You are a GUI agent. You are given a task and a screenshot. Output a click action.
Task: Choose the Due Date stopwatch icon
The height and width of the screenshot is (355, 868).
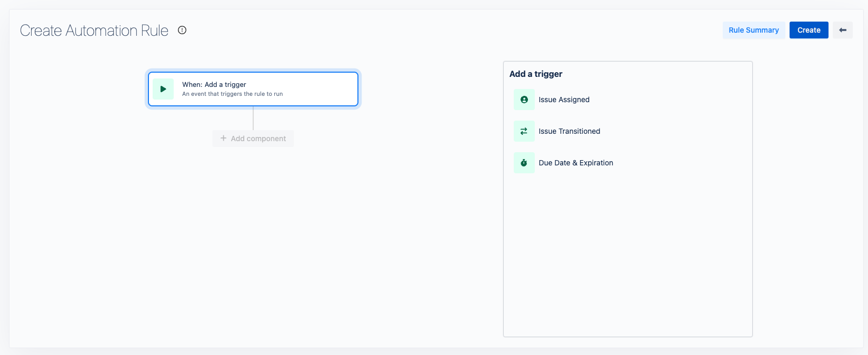pyautogui.click(x=524, y=163)
